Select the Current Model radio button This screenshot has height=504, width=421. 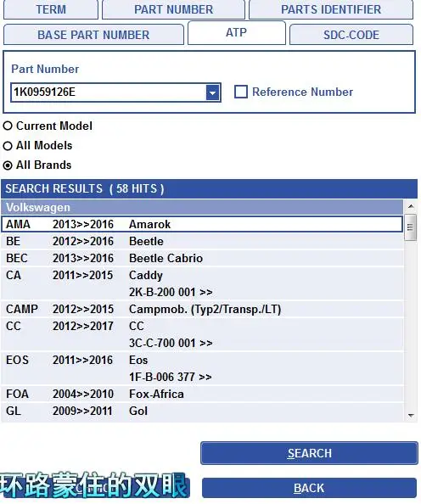tap(8, 126)
